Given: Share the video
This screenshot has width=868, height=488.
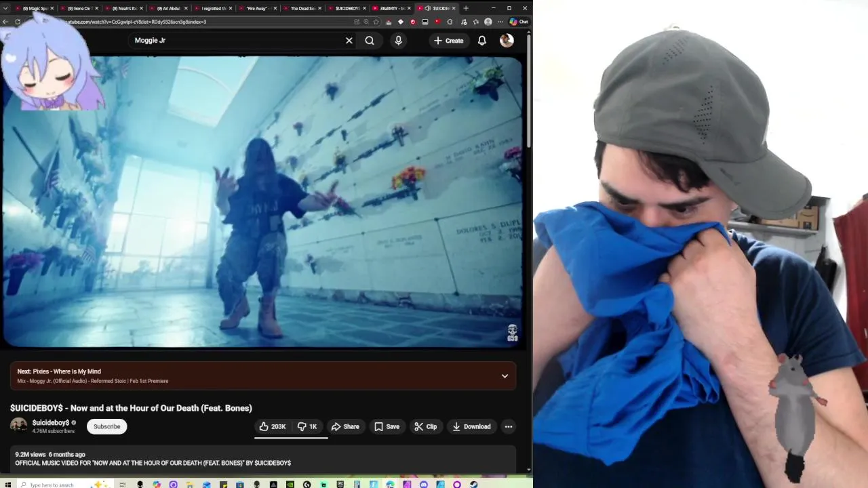Looking at the screenshot, I should pyautogui.click(x=345, y=426).
